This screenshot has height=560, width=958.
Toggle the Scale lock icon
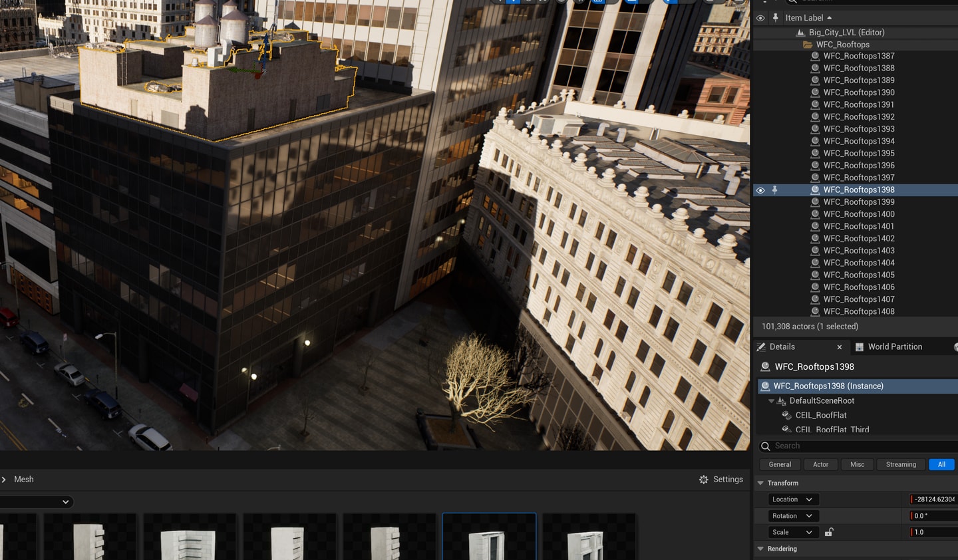pos(829,532)
